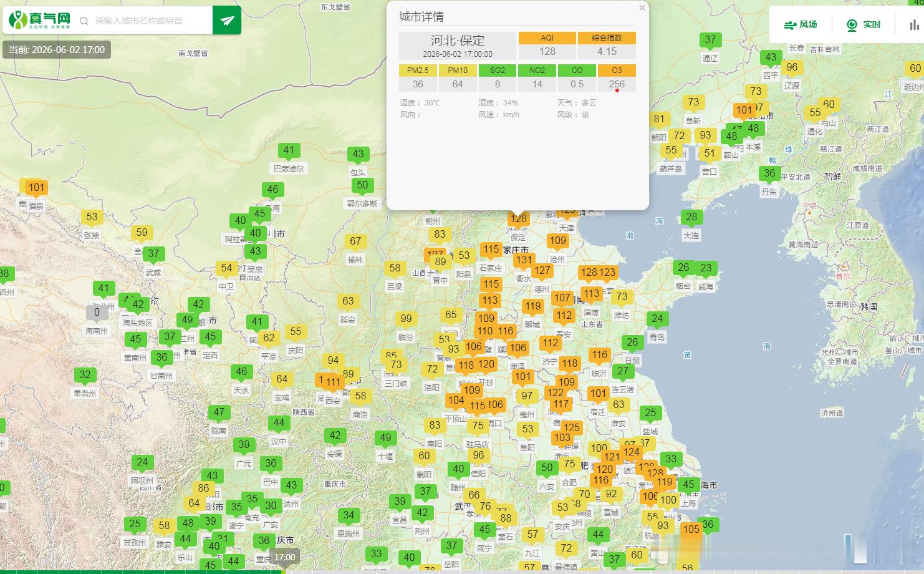Click the 综合指数 value 4.15

pyautogui.click(x=607, y=52)
